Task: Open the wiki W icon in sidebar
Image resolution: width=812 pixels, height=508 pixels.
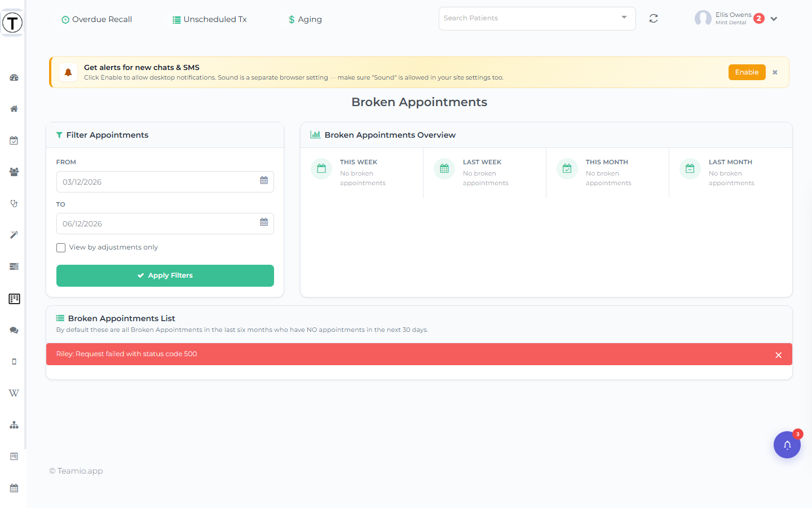Action: (x=14, y=393)
